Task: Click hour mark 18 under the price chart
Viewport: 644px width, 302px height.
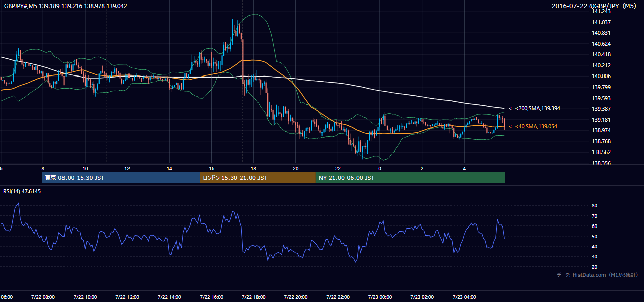Action: coord(253,169)
